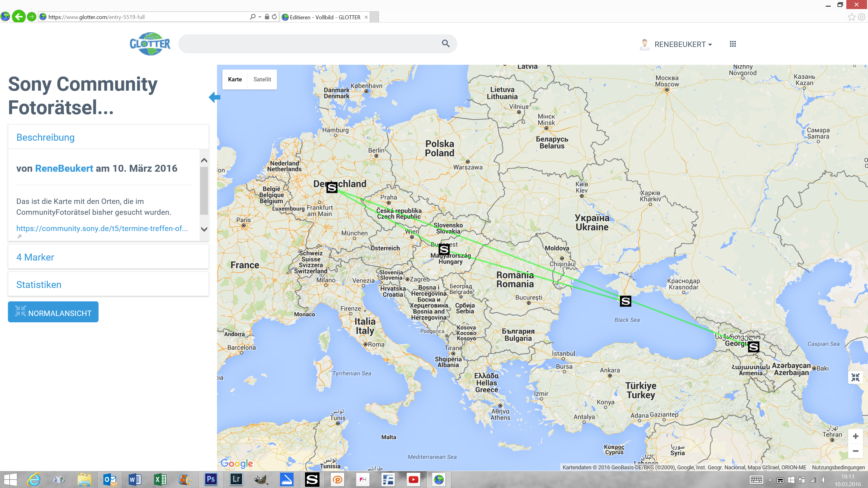Zoom out the map with minus
Screen dimensions: 868x488
pyautogui.click(x=855, y=451)
